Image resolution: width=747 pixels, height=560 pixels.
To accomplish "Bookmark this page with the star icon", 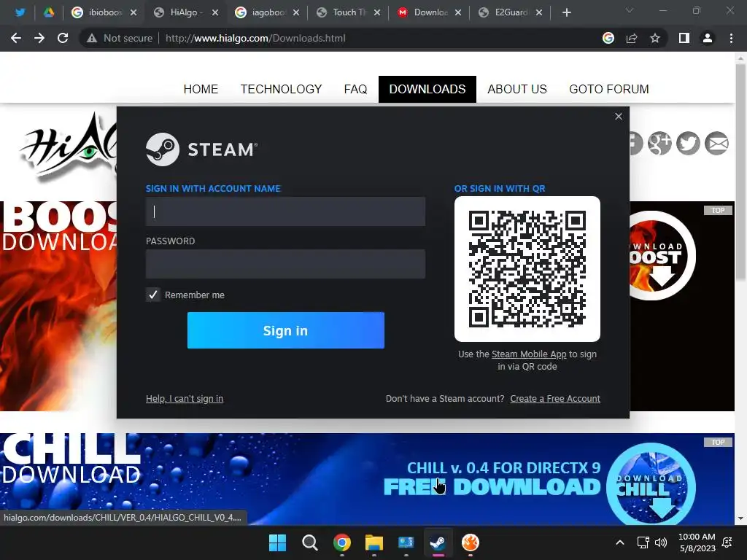I will pos(655,38).
